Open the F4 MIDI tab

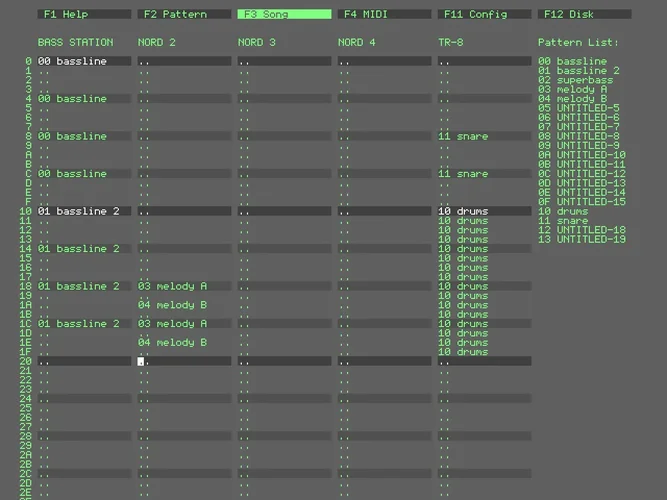[385, 14]
